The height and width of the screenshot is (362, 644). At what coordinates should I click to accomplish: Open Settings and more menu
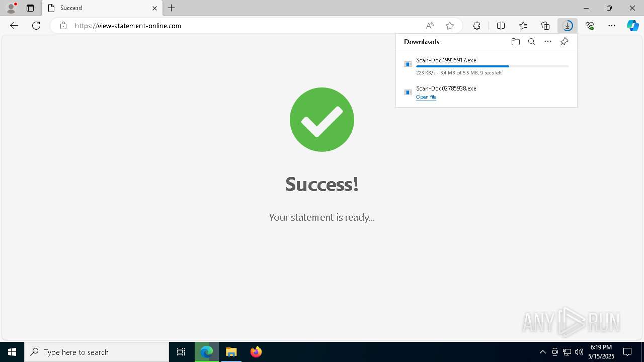612,26
